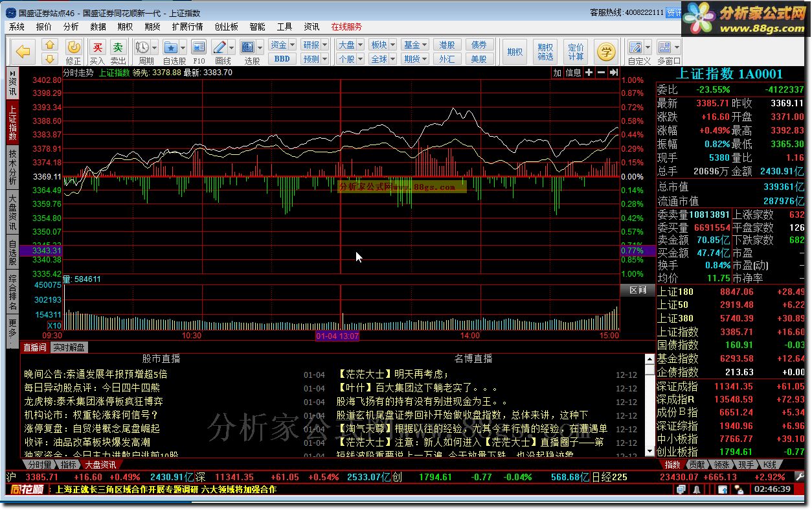Open the F10 info icon
This screenshot has width=812, height=510.
coord(199,47)
